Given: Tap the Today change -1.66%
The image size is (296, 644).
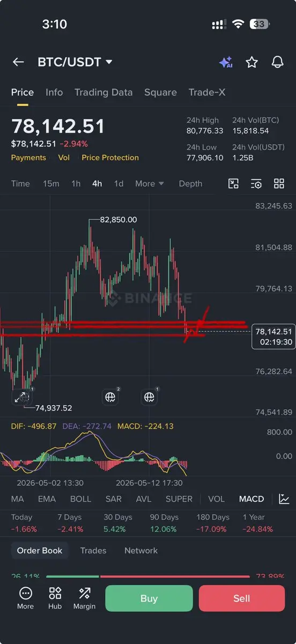Looking at the screenshot, I should pyautogui.click(x=24, y=529).
